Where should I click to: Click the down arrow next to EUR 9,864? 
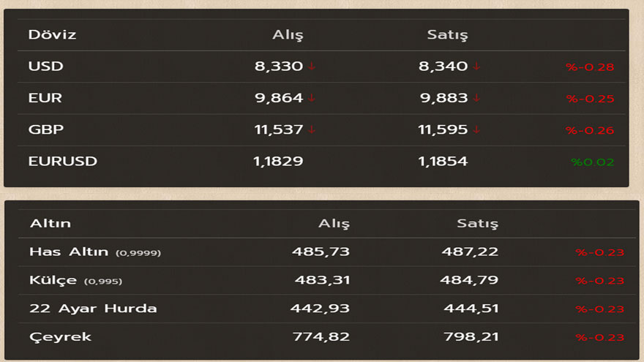pos(312,98)
